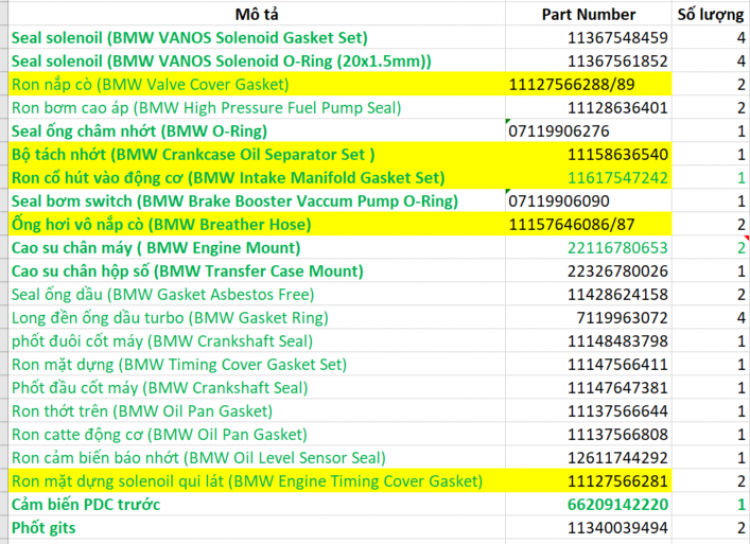This screenshot has width=750, height=544.
Task: Select green part number 22116780653
Action: (588, 248)
